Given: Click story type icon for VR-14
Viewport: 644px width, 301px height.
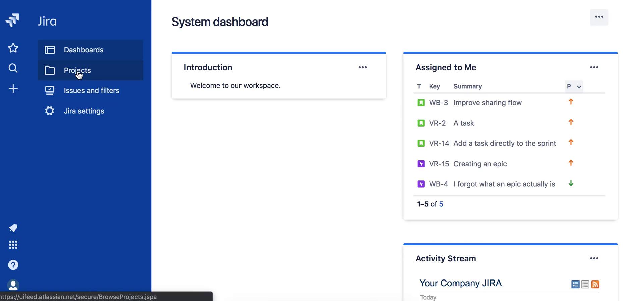Looking at the screenshot, I should (x=421, y=143).
